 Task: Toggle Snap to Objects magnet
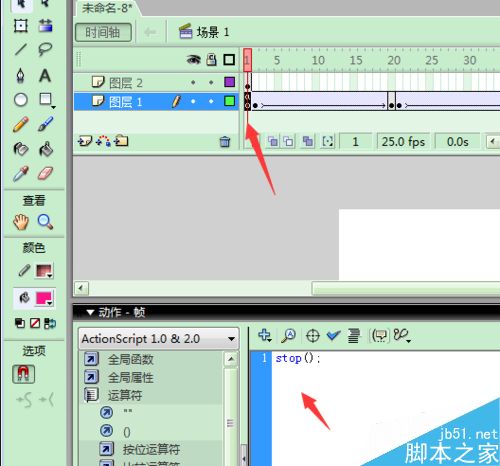coord(23,374)
